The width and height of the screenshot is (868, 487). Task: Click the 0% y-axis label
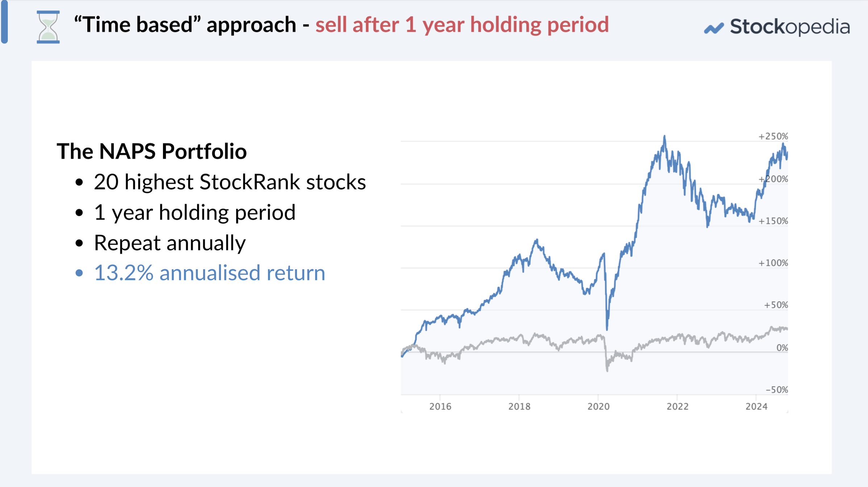point(782,348)
